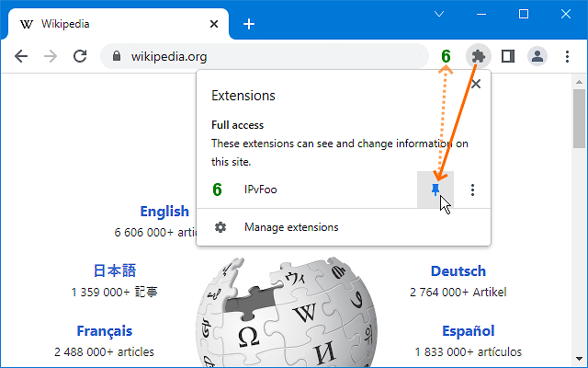This screenshot has height=368, width=588.
Task: Click the IPvFoo extension entry
Action: tap(308, 190)
